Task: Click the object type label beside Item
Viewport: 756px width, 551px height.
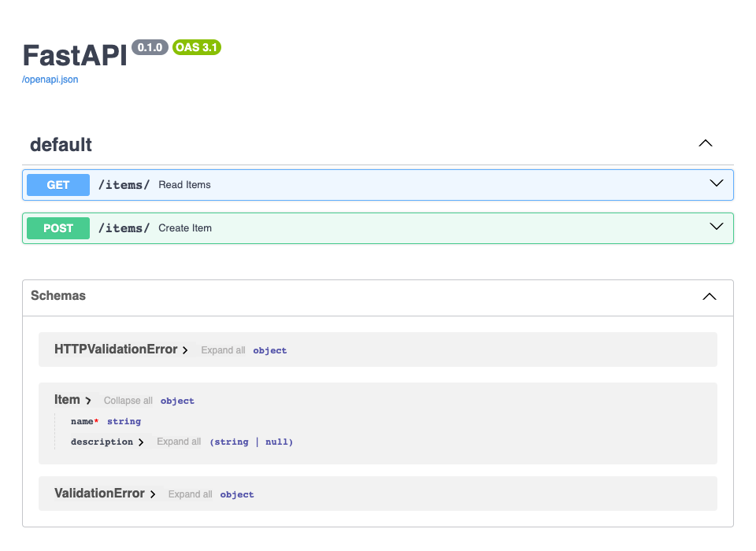Action: click(177, 400)
